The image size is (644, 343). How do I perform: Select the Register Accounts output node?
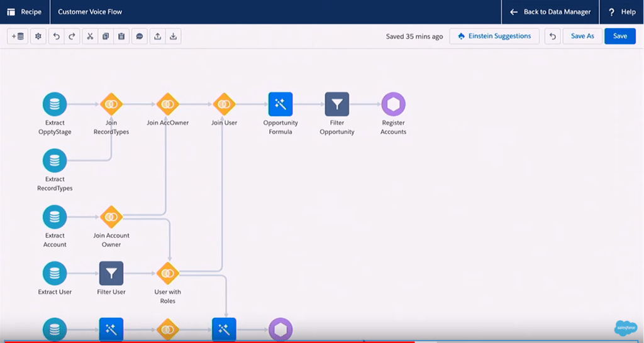(x=393, y=104)
